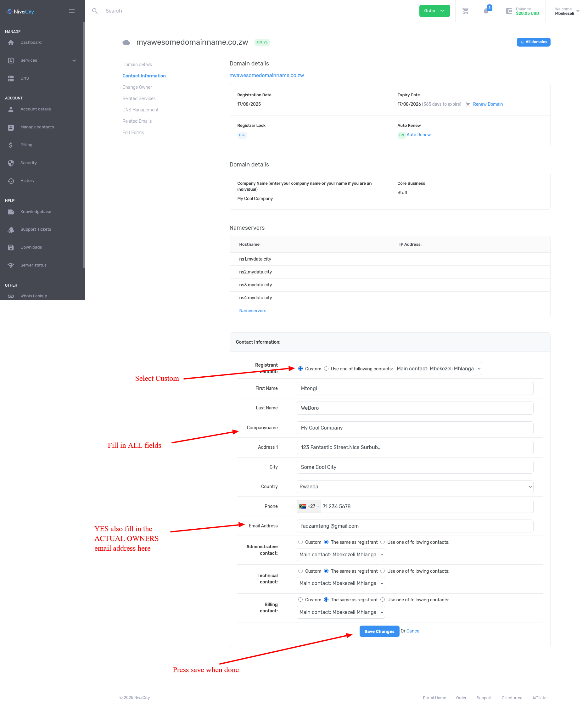This screenshot has height=714, width=588.
Task: Open the shopping cart icon
Action: tap(465, 11)
